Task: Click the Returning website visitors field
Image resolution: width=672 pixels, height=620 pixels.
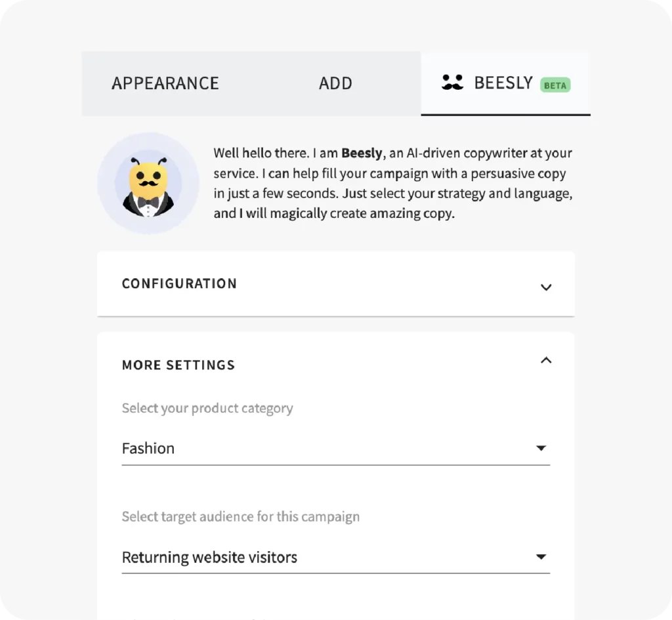Action: (x=335, y=557)
